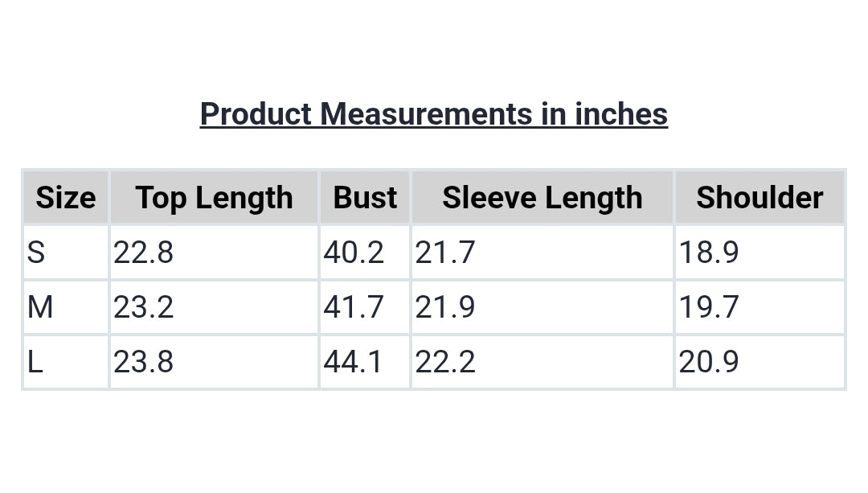Select the 21.9 sleeve length value
Image resolution: width=868 pixels, height=493 pixels.
click(x=445, y=307)
